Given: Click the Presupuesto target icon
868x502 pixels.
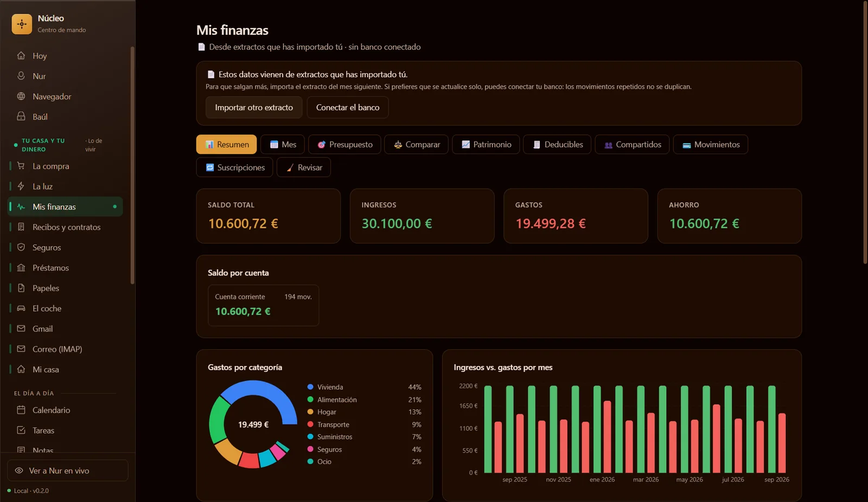Looking at the screenshot, I should click(x=321, y=145).
